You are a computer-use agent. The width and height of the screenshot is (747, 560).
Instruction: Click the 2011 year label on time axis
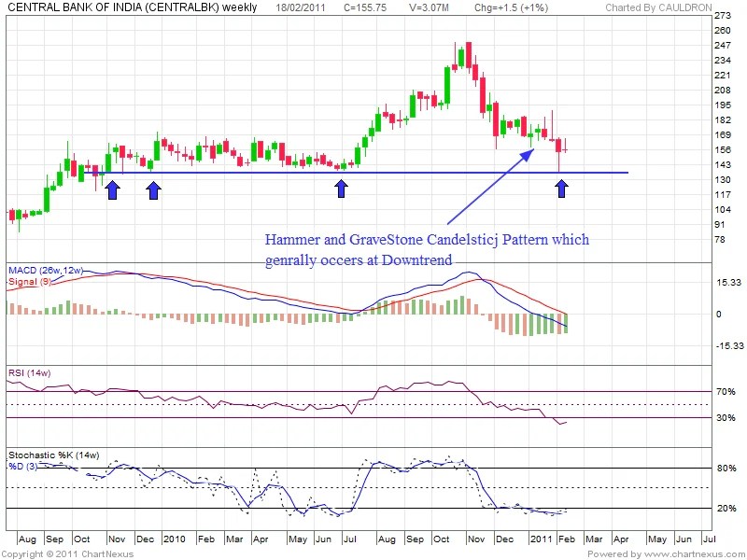pos(542,539)
